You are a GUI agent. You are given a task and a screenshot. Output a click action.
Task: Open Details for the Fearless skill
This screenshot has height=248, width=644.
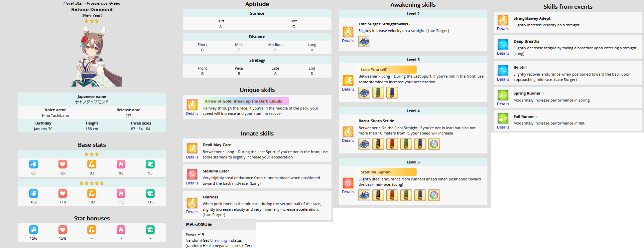192,212
